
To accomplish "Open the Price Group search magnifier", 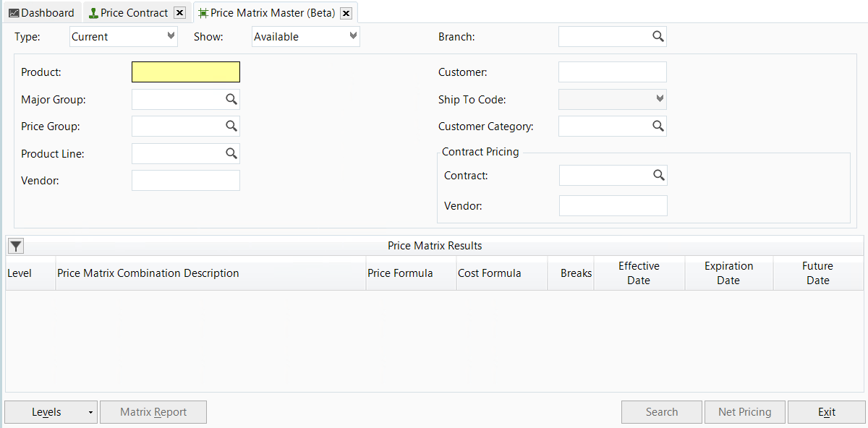I will point(231,126).
